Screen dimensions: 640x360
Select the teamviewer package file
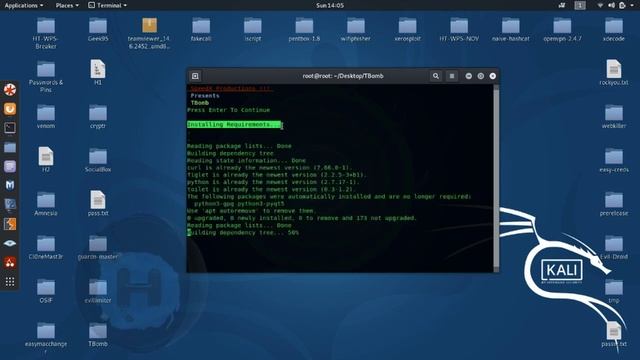coord(149,34)
